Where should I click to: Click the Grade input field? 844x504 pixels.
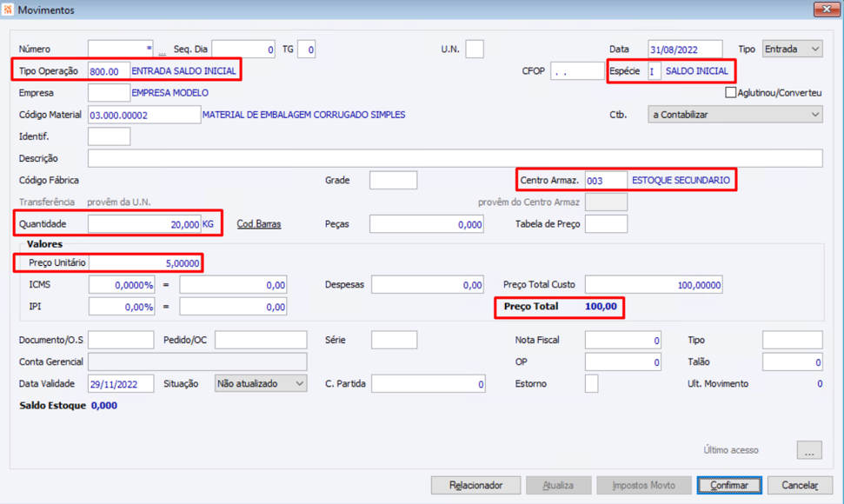click(393, 180)
